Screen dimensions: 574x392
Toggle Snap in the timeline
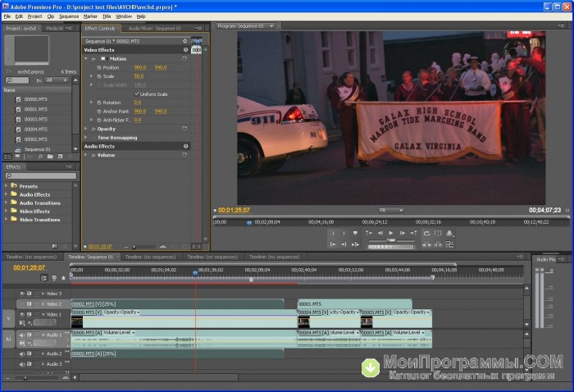44,278
